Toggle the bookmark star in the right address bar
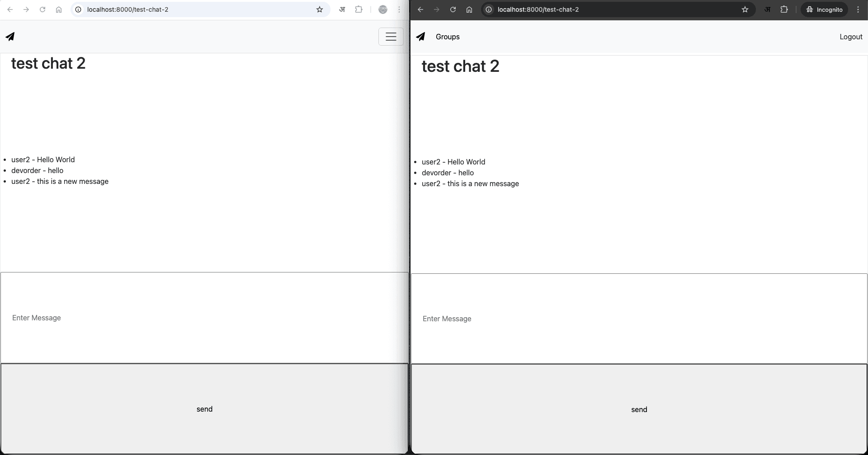Screen dimensions: 868x455 tap(745, 9)
